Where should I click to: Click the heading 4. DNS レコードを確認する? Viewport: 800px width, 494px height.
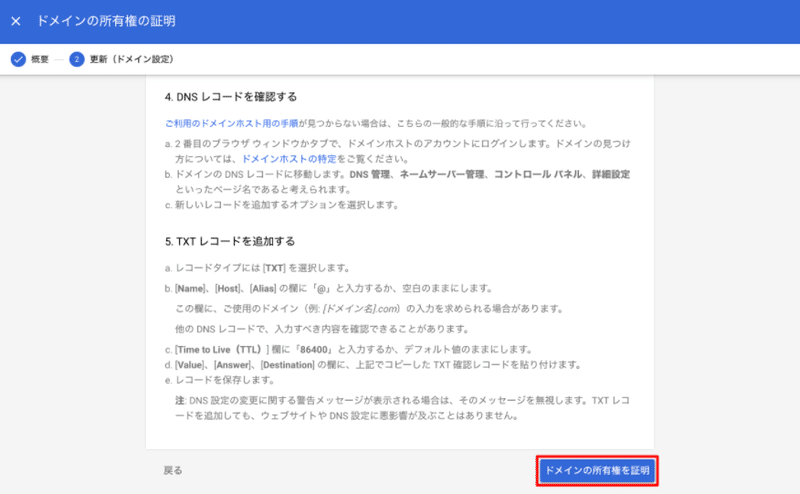(231, 97)
